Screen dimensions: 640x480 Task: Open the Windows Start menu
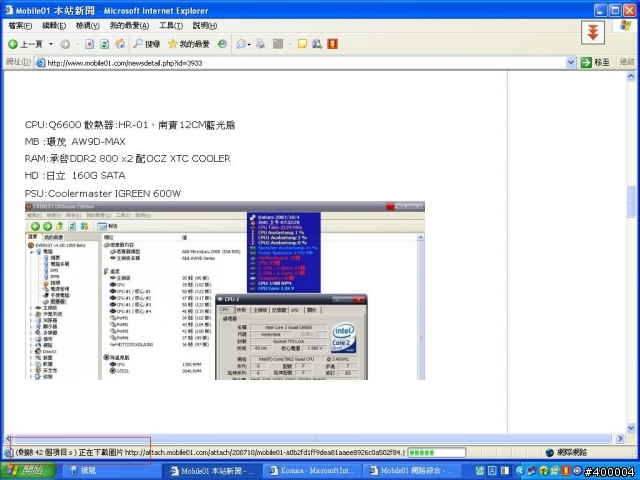tap(28, 471)
